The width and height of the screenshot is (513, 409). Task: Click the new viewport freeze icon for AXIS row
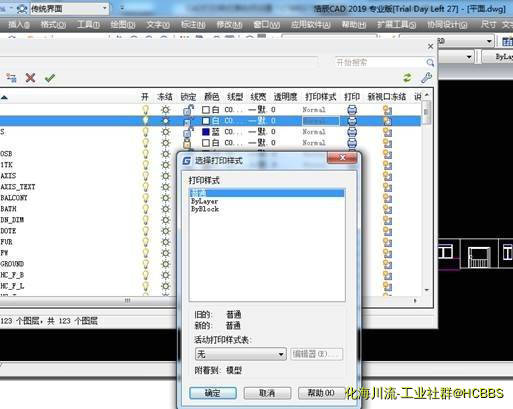pyautogui.click(x=387, y=176)
